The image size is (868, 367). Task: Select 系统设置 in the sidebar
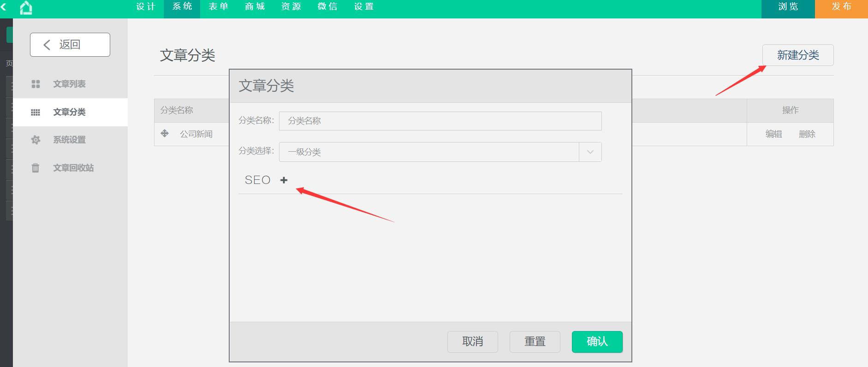[x=70, y=140]
